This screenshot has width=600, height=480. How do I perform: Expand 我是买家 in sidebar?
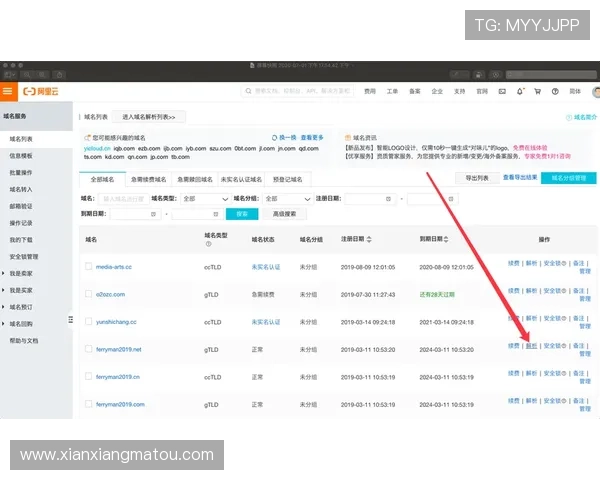point(3,290)
